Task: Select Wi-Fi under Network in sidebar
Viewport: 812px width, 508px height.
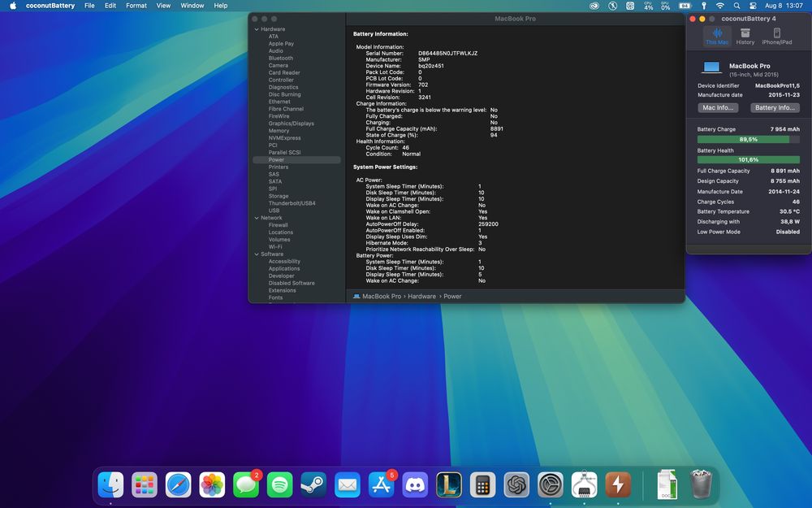Action: point(275,247)
